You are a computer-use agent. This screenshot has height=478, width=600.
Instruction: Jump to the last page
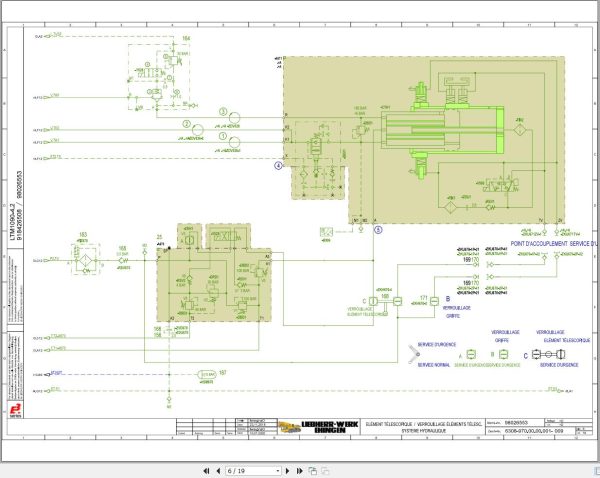pos(300,471)
